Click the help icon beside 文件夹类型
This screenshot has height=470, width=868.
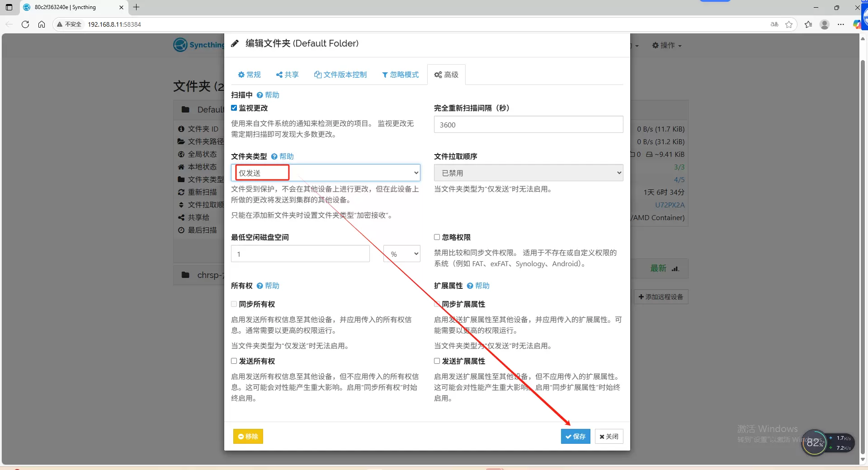(274, 156)
